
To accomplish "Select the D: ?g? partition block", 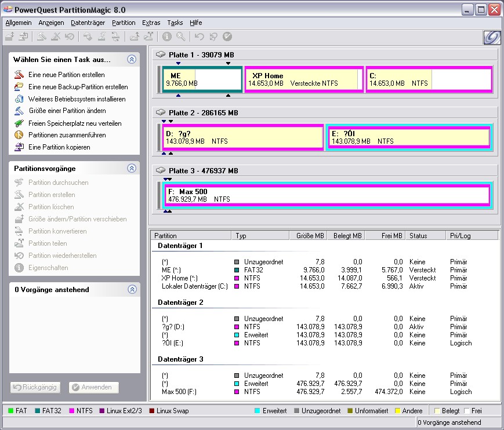I will coord(243,137).
